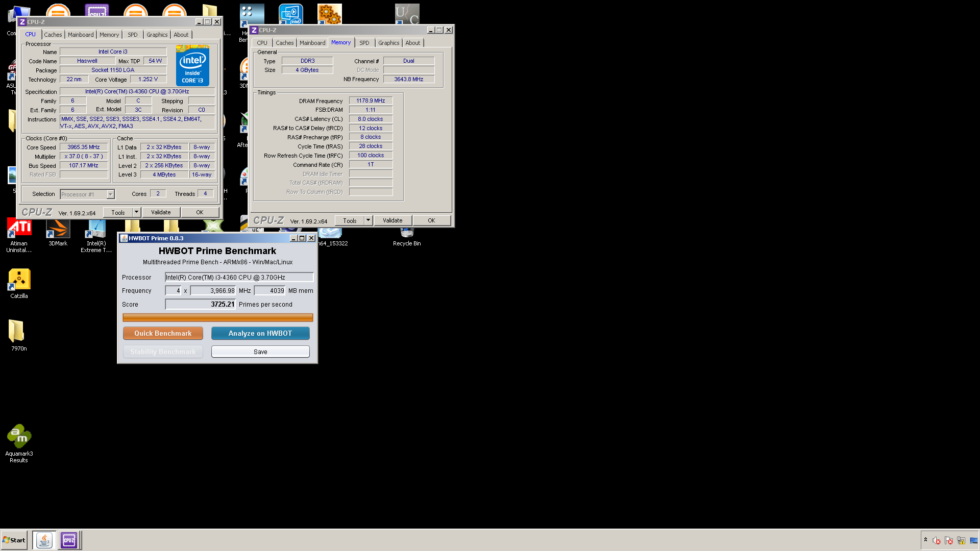This screenshot has width=980, height=551.
Task: Click Validate in the right CPU-Z window
Action: (x=393, y=220)
